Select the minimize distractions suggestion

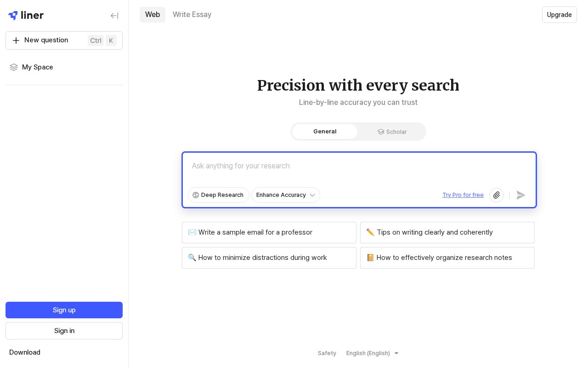pos(269,258)
